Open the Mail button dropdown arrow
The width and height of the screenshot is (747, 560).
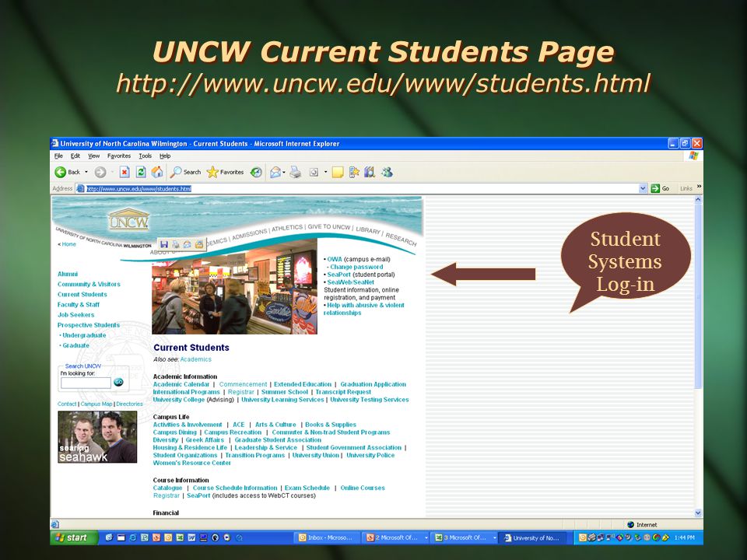[x=284, y=172]
